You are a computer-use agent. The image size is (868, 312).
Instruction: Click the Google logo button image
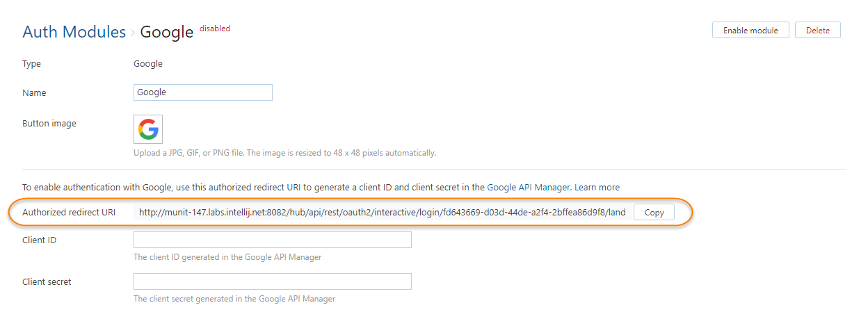[x=148, y=129]
